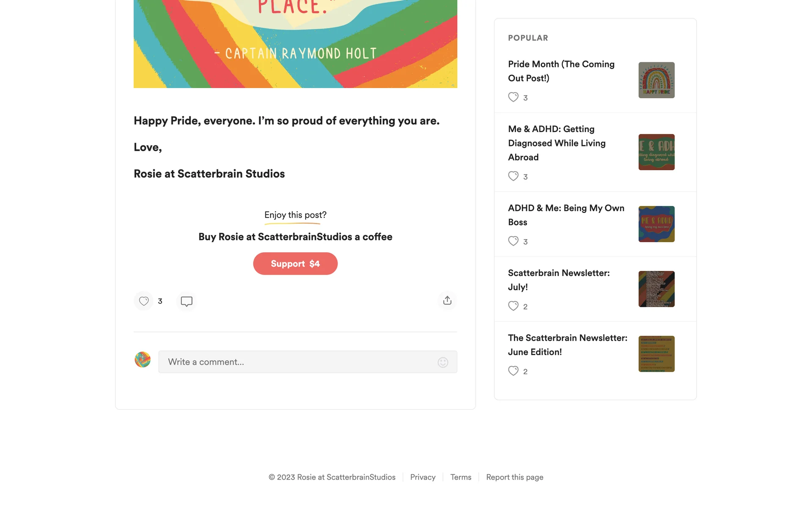This screenshot has width=812, height=508.
Task: Like the Me & ADHD diagnosis post
Action: click(513, 176)
